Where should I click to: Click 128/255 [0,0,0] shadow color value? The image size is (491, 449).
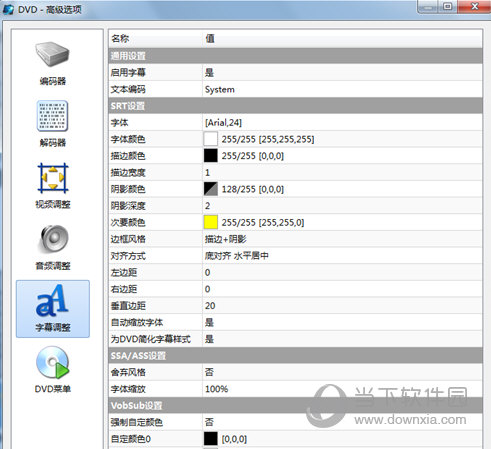point(253,189)
